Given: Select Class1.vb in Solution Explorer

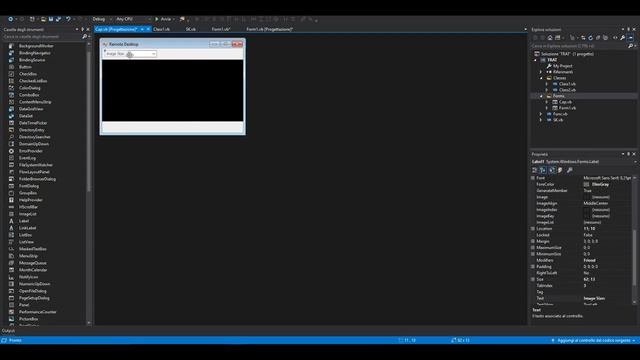Looking at the screenshot, I should click(x=567, y=84).
